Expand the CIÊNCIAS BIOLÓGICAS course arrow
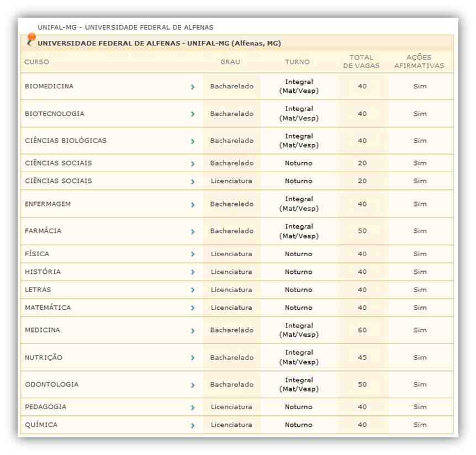The height and width of the screenshot is (455, 476). pyautogui.click(x=193, y=141)
